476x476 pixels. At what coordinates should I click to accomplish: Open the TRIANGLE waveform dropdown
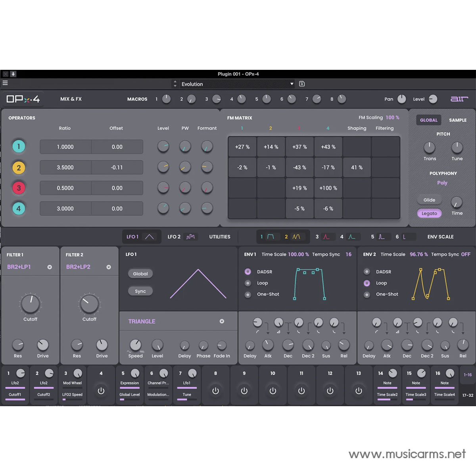(222, 321)
